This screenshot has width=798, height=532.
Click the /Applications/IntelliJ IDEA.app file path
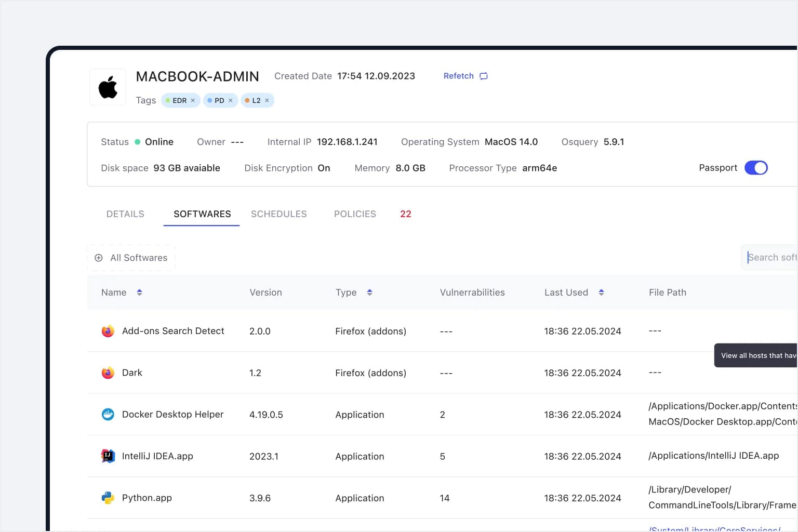[714, 456]
